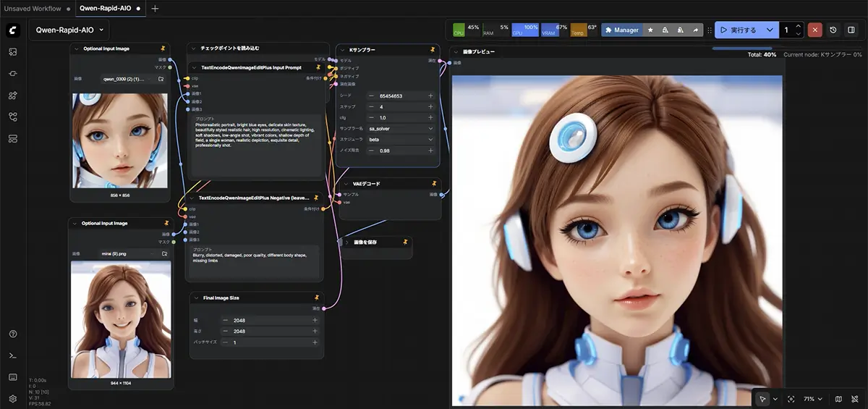This screenshot has height=409, width=868.
Task: Toggle pin on the VAEデコード node
Action: 433,184
